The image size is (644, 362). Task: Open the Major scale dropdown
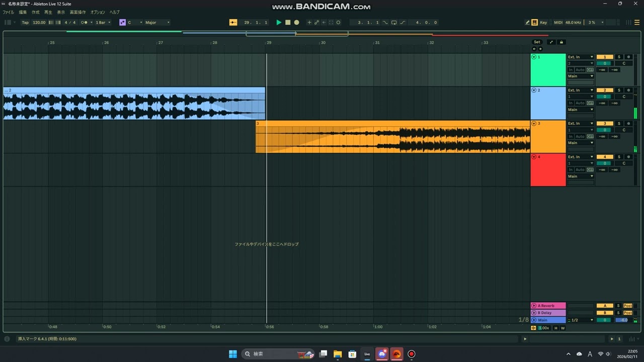[157, 23]
